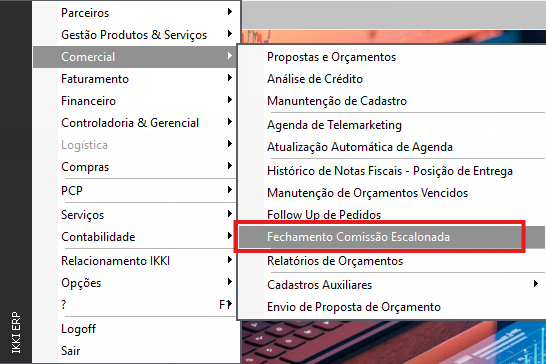Screen dimensions: 546x364
Task: Expand Gestão Produtos & Serviços submenu
Action: click(135, 35)
